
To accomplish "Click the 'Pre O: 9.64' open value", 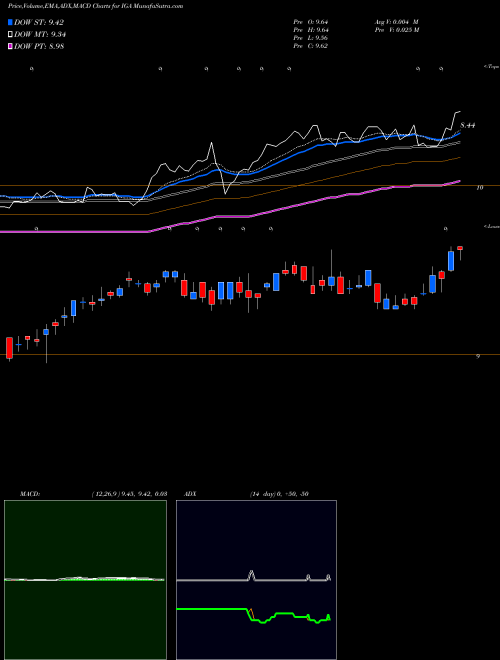I will (x=311, y=22).
